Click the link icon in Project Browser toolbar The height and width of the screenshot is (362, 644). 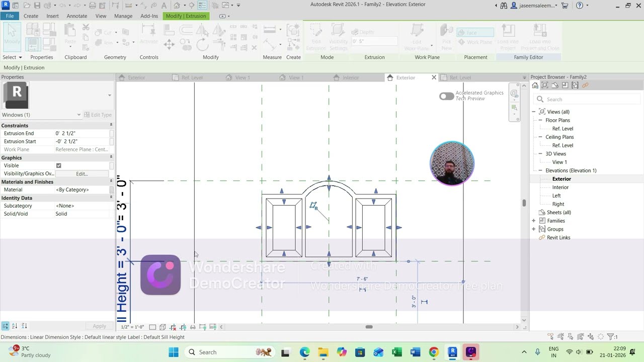click(585, 85)
